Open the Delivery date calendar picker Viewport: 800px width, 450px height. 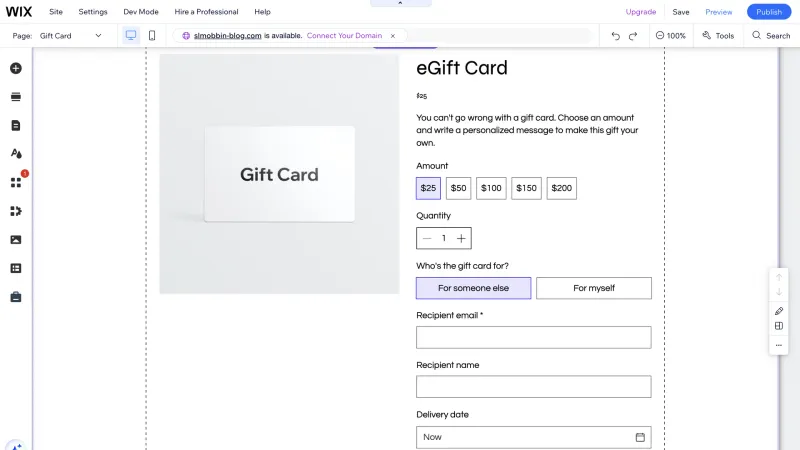pyautogui.click(x=640, y=437)
